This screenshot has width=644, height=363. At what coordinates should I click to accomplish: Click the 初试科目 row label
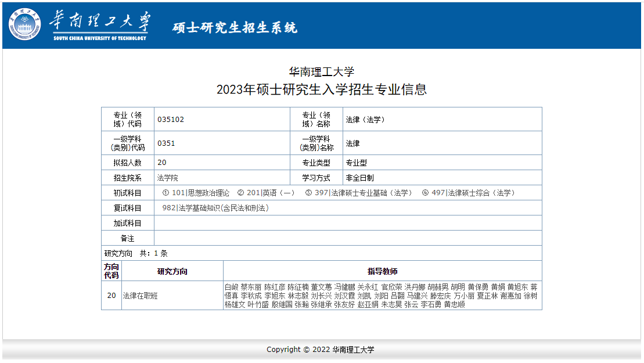(x=128, y=193)
